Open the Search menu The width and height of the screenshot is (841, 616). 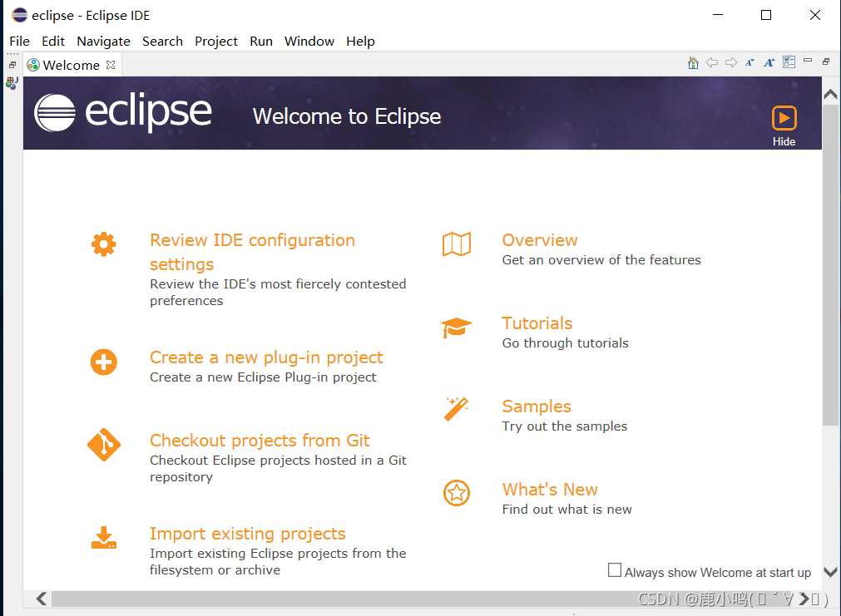162,42
